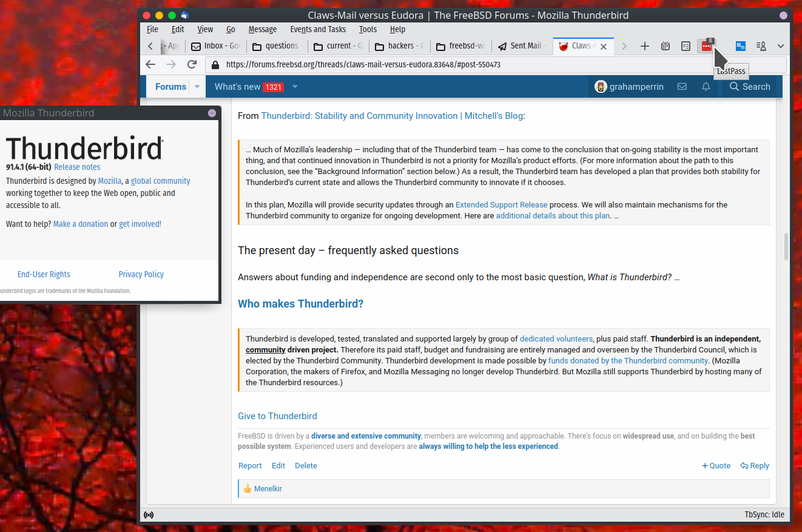Show forum alerts bell icon

click(x=706, y=87)
